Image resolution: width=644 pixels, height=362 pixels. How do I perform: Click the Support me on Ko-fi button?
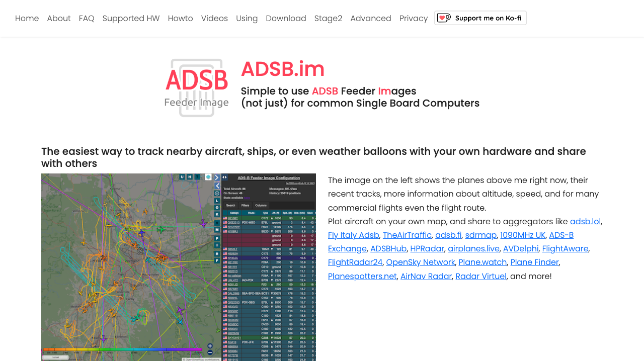tap(480, 18)
